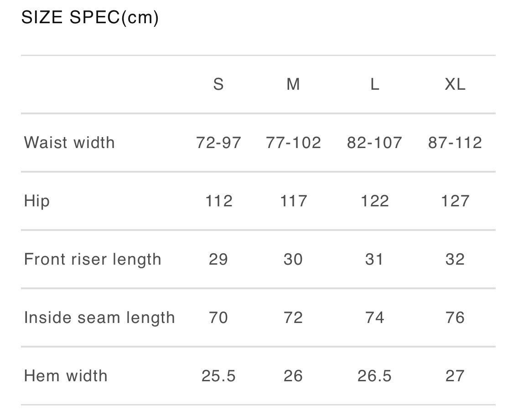Click the Waist width row label
The height and width of the screenshot is (420, 523).
(x=69, y=143)
